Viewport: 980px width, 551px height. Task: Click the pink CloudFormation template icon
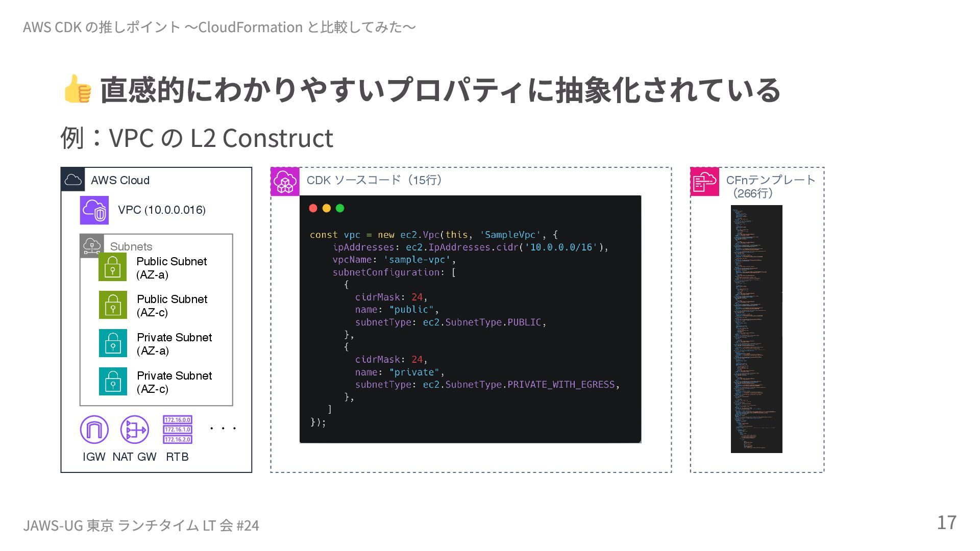pos(705,182)
